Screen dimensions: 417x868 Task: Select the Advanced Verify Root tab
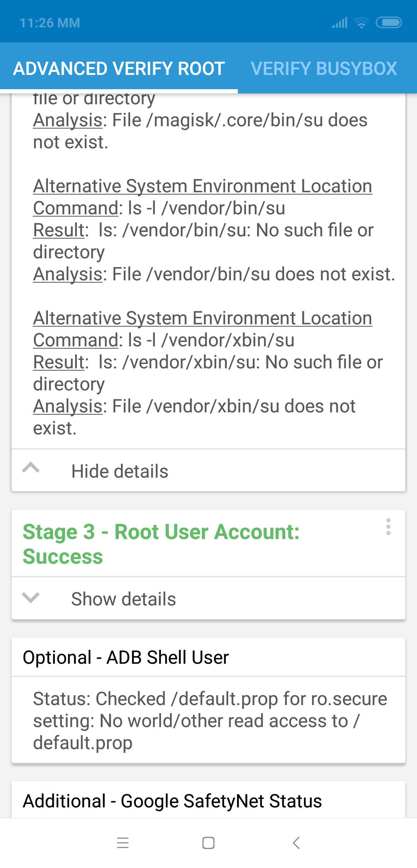pos(119,69)
